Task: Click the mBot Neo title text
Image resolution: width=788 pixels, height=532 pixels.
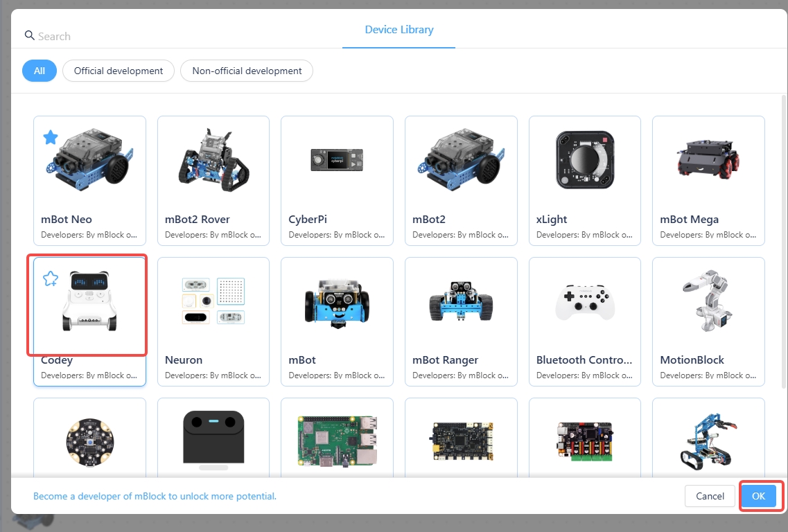Action: [67, 220]
